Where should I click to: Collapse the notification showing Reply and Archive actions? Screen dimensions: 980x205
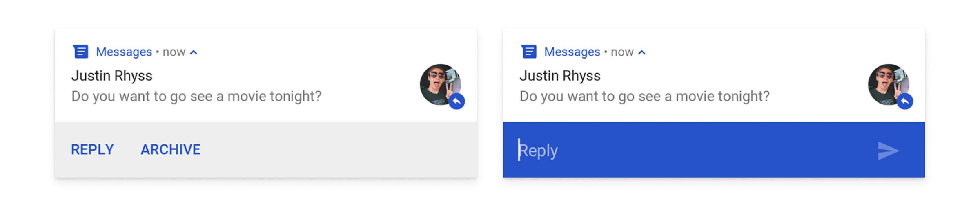pos(194,52)
